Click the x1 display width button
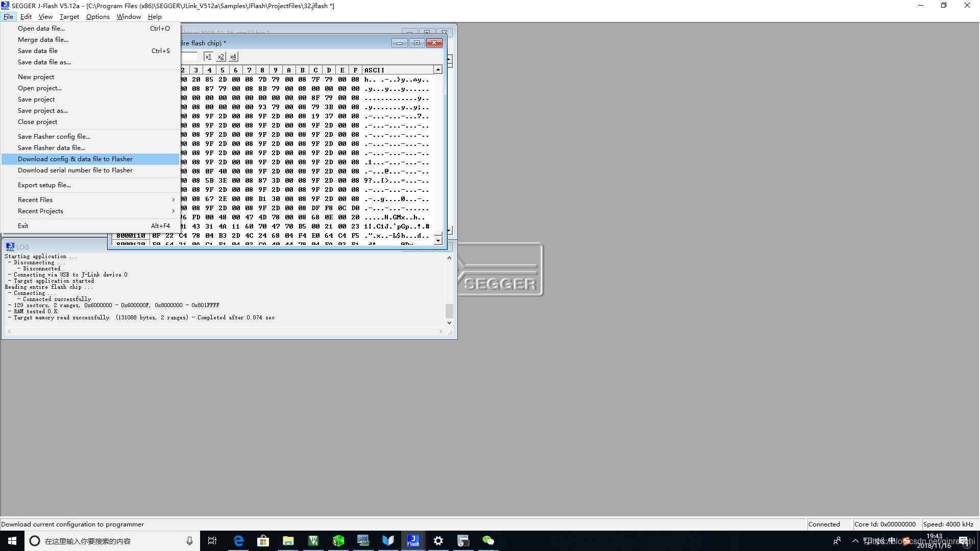This screenshot has width=980, height=551. point(208,57)
